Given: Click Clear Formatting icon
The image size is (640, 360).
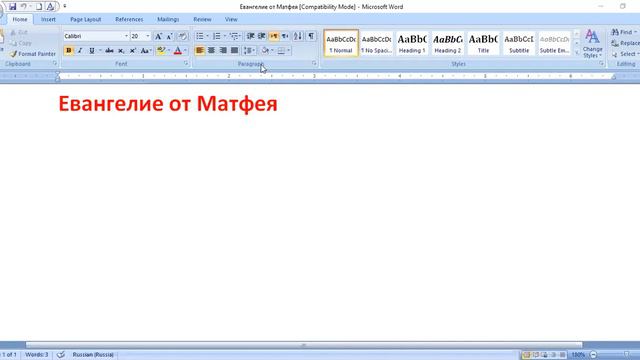Looking at the screenshot, I should [x=182, y=36].
